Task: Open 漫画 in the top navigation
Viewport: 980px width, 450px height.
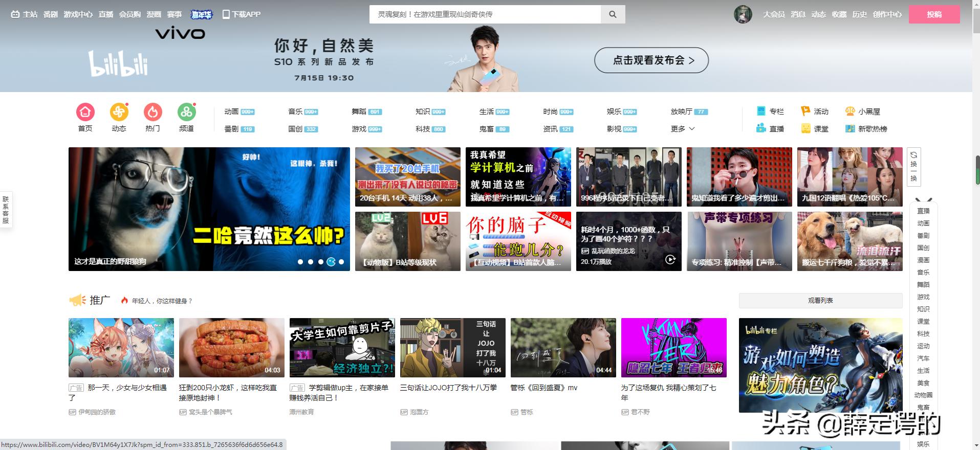Action: click(x=154, y=14)
